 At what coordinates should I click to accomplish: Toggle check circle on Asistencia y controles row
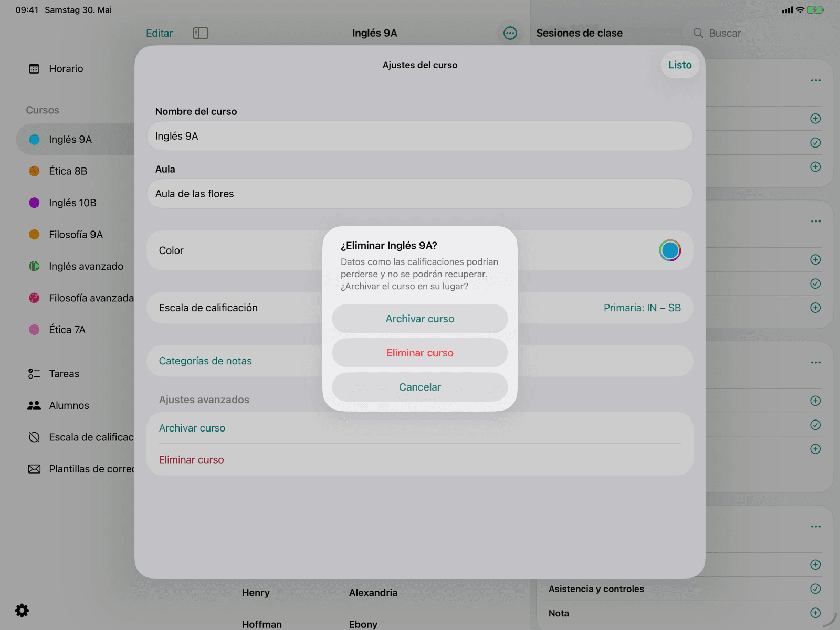click(815, 589)
